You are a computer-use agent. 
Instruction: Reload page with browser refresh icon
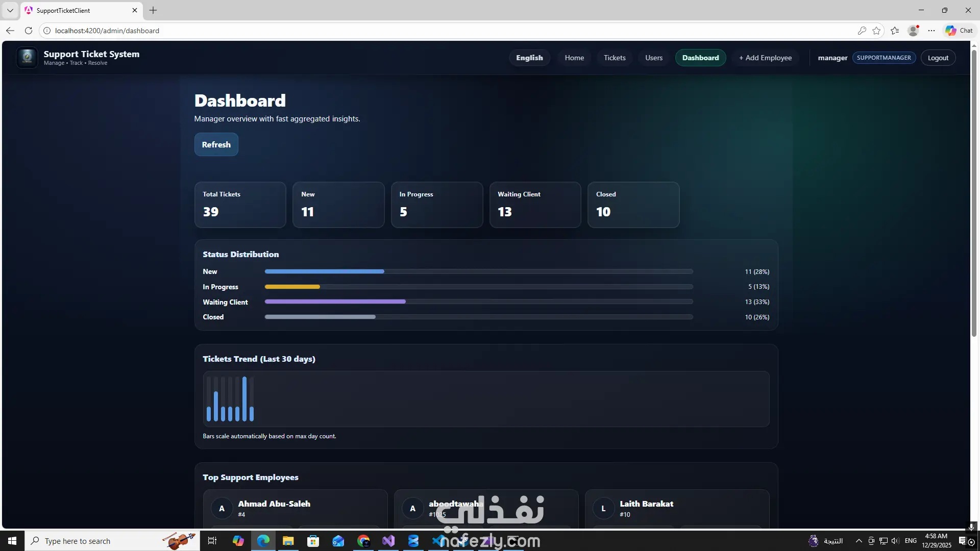(x=29, y=31)
